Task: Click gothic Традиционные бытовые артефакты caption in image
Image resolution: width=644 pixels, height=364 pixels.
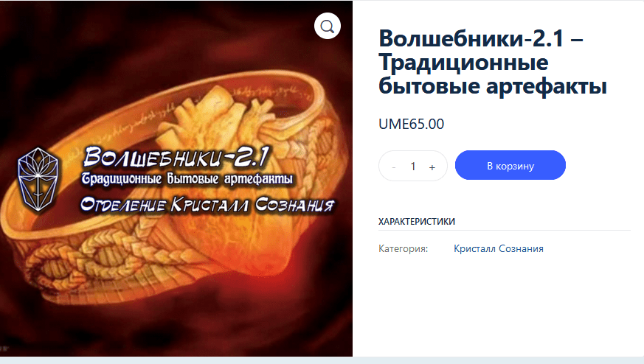Action: pos(187,179)
